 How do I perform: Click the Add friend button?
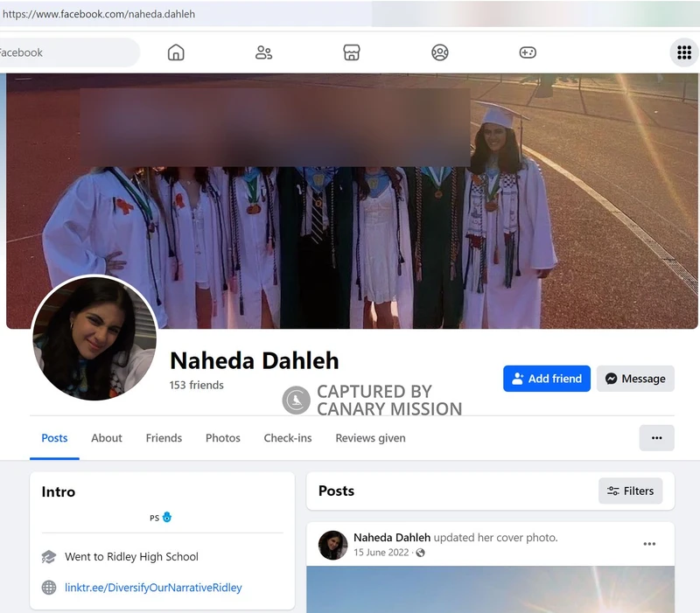coord(546,379)
